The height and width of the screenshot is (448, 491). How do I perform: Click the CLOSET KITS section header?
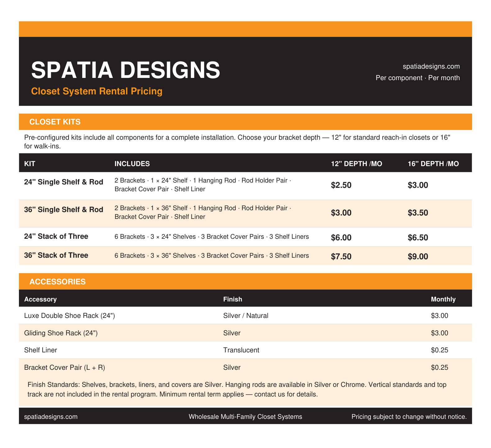click(55, 122)
